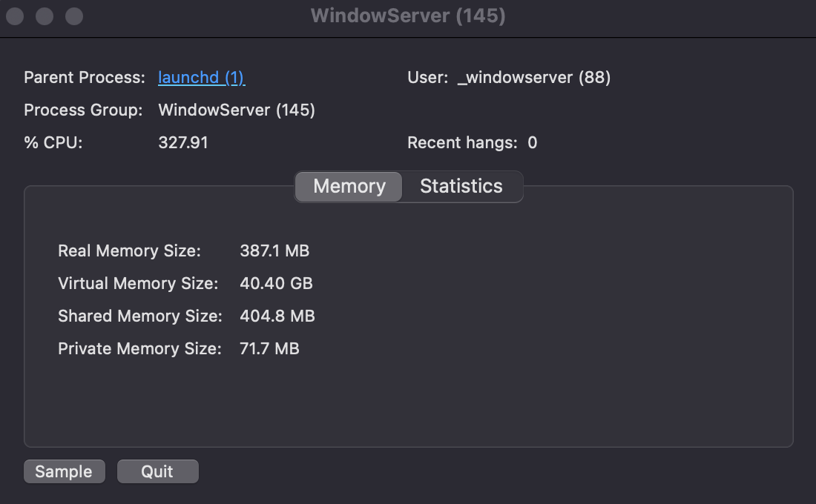The width and height of the screenshot is (816, 504).
Task: Quit the WindowServer process
Action: tap(157, 471)
